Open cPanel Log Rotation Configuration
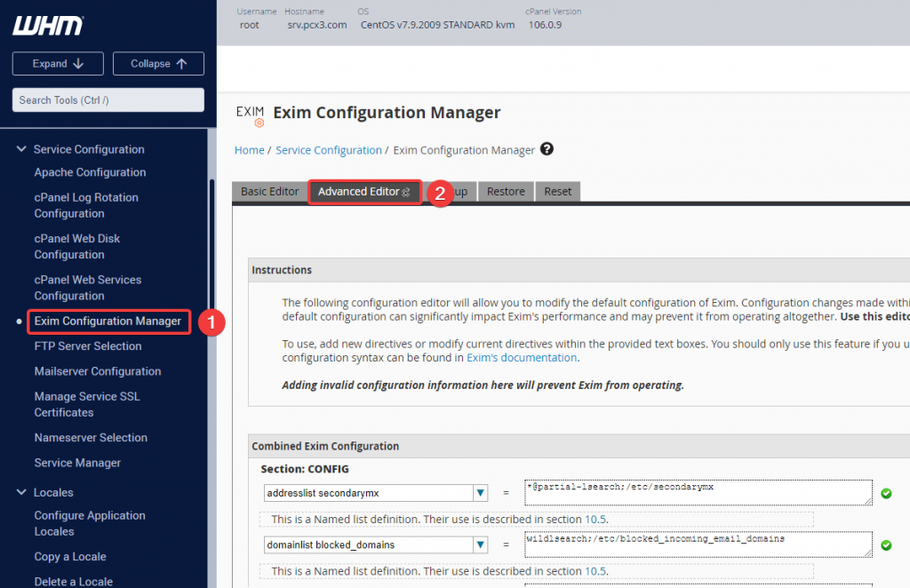This screenshot has width=910, height=588. click(x=86, y=205)
